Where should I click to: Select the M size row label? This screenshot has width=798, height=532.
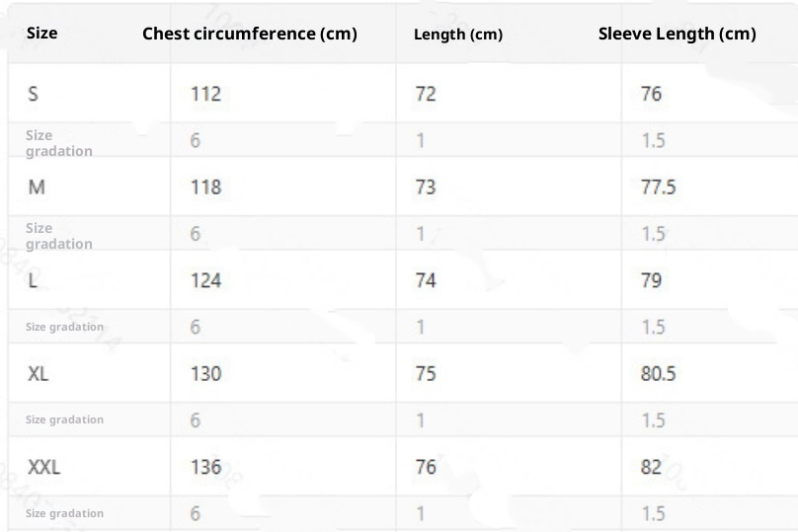[36, 187]
